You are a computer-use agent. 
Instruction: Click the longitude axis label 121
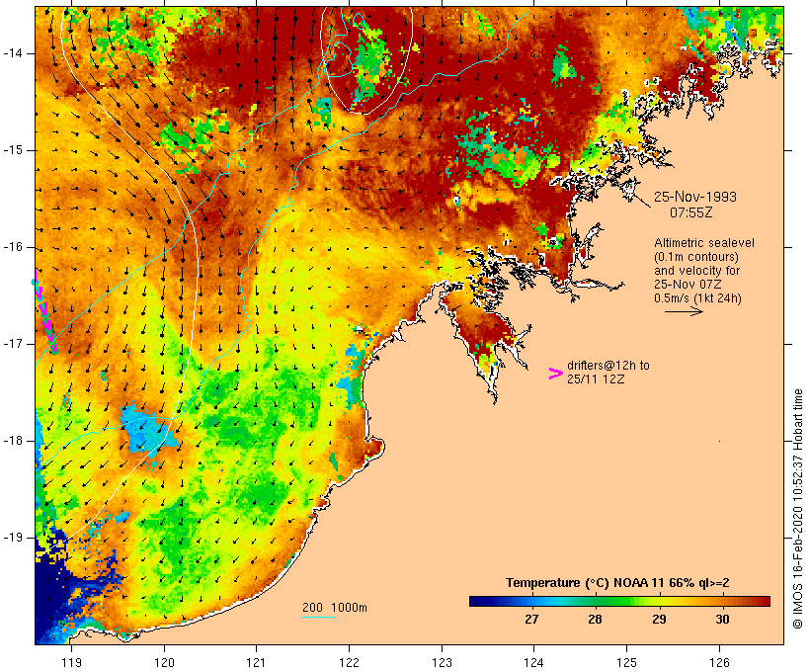[x=256, y=662]
